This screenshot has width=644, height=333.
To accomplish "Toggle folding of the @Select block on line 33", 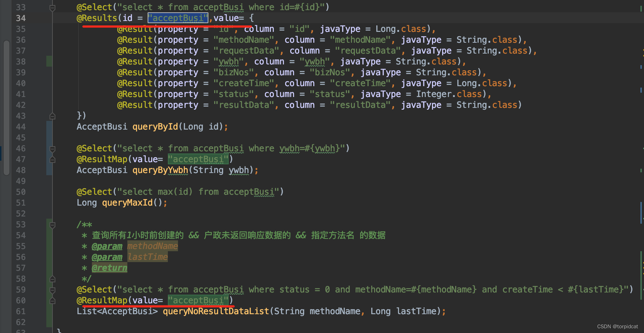I will point(52,7).
